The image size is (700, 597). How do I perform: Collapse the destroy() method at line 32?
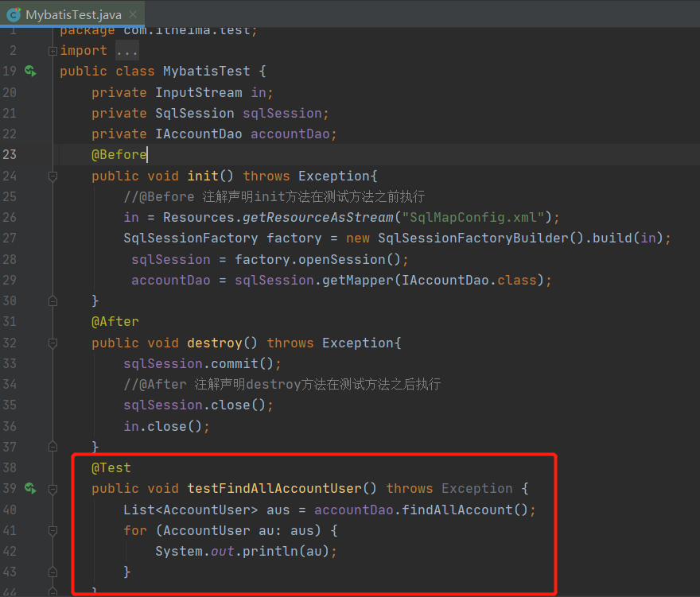(x=52, y=343)
